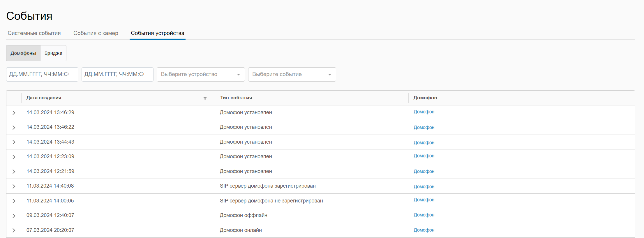Switch to События с камер tab
Screen dimensions: 644x238
96,33
